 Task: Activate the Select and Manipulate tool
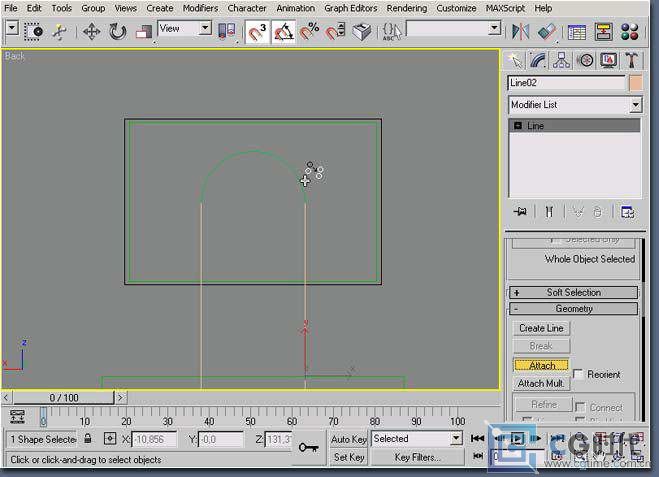[60, 32]
